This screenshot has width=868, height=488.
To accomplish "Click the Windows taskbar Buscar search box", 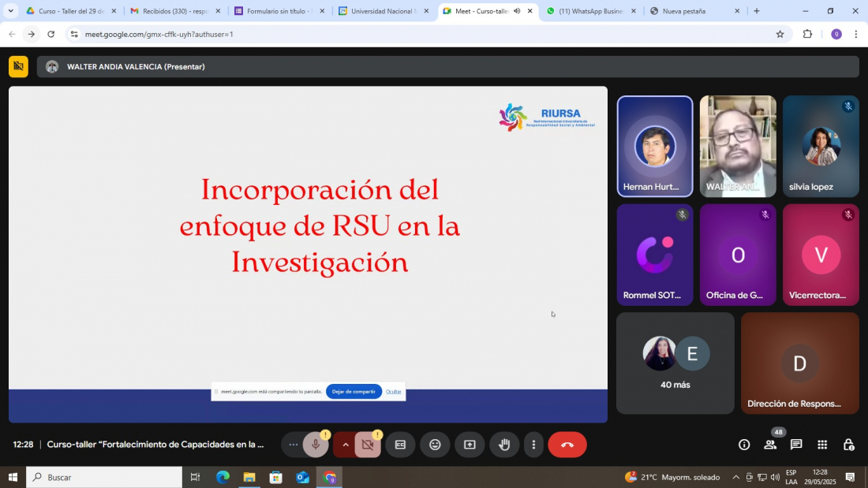I will [x=105, y=477].
